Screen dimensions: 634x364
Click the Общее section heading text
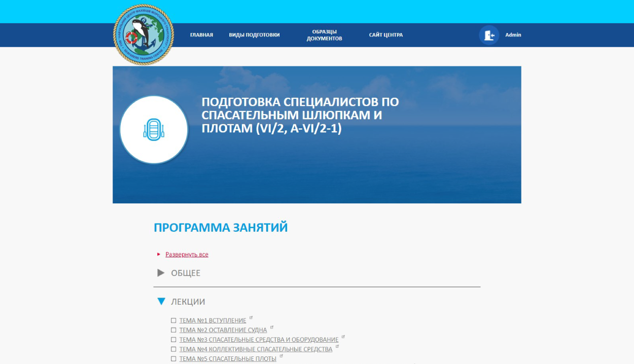click(x=186, y=273)
